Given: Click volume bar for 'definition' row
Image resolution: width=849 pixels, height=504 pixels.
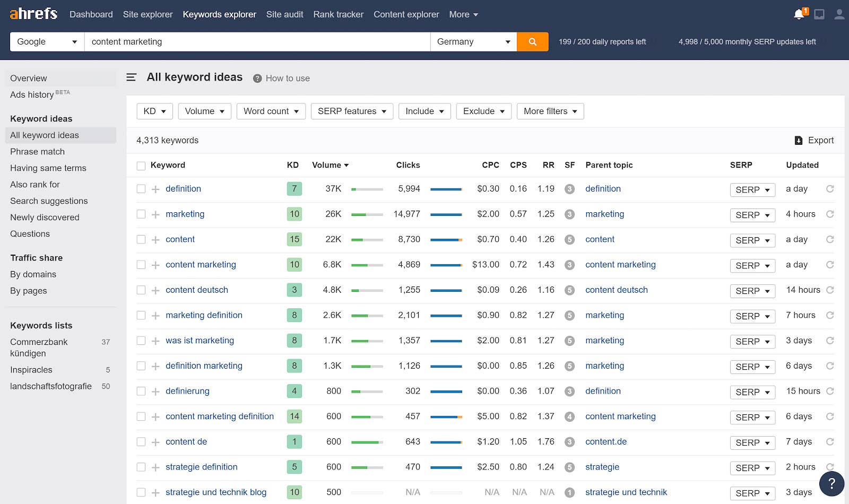Looking at the screenshot, I should pos(367,189).
